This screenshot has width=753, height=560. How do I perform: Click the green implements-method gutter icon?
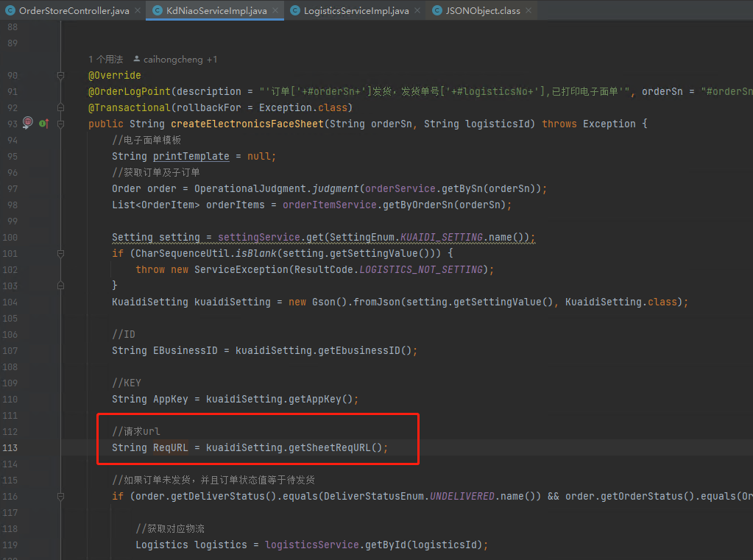[x=43, y=124]
